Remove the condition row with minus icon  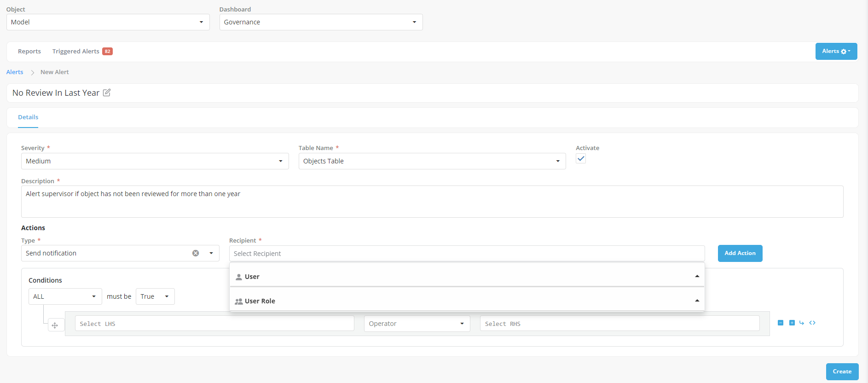tap(781, 323)
